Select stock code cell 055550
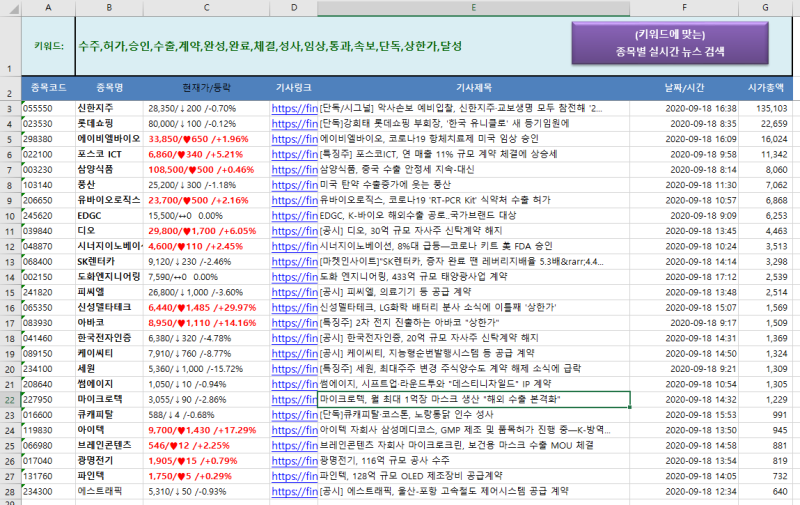 tap(48, 108)
